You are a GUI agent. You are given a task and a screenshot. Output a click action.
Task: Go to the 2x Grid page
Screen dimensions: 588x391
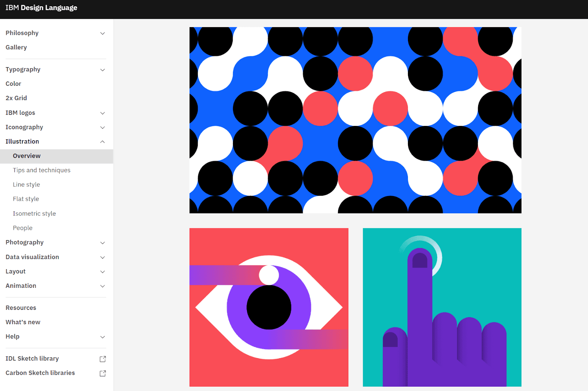click(x=16, y=98)
